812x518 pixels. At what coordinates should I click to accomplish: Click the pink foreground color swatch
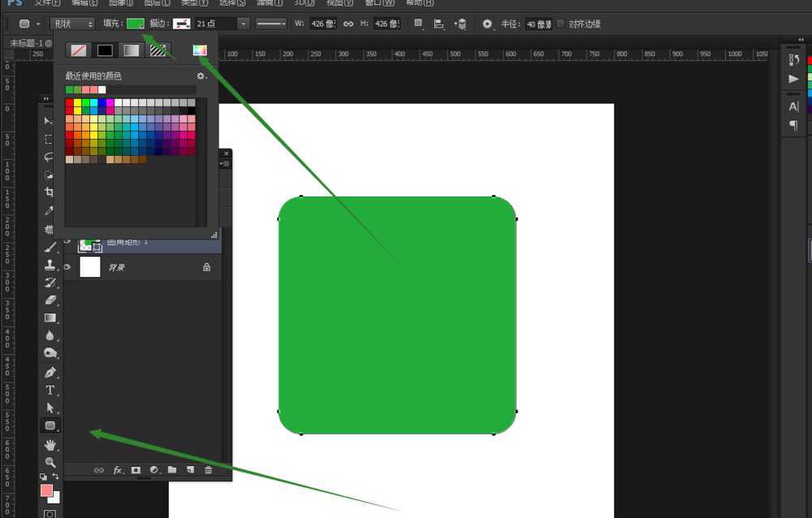click(46, 490)
